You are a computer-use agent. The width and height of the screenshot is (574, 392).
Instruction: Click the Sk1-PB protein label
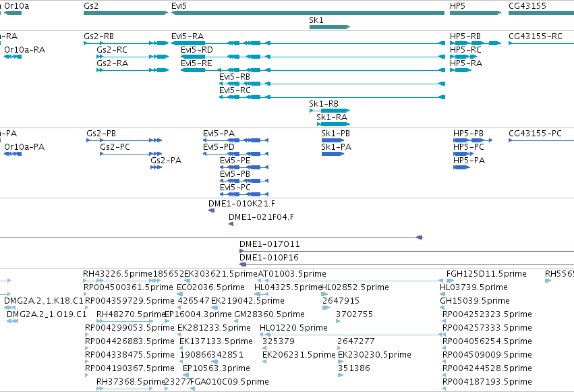coord(336,134)
